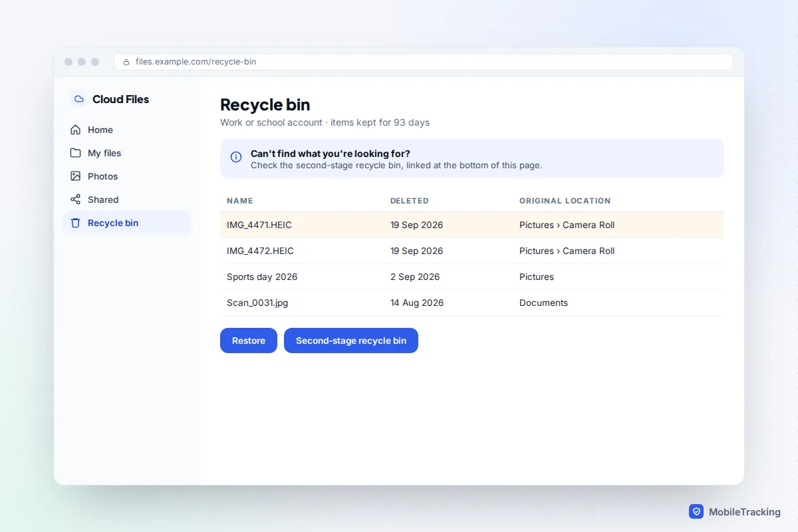Click the Cloud Files title text

121,99
